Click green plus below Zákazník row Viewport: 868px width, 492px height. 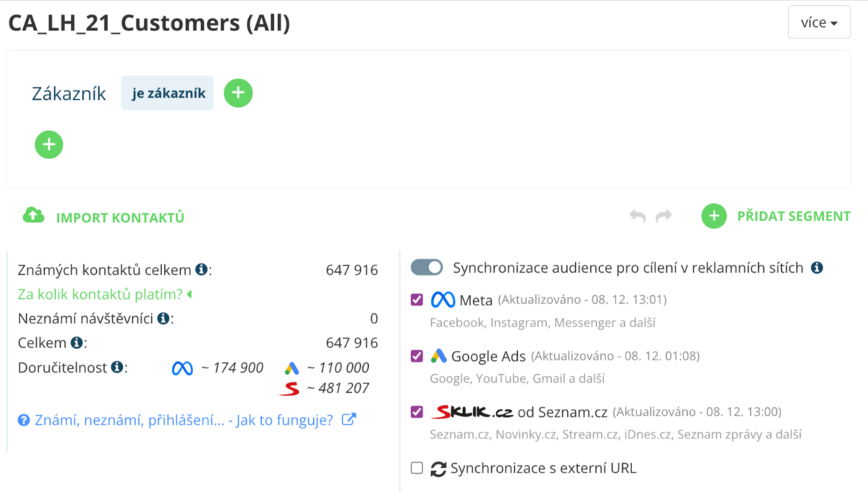(x=49, y=145)
